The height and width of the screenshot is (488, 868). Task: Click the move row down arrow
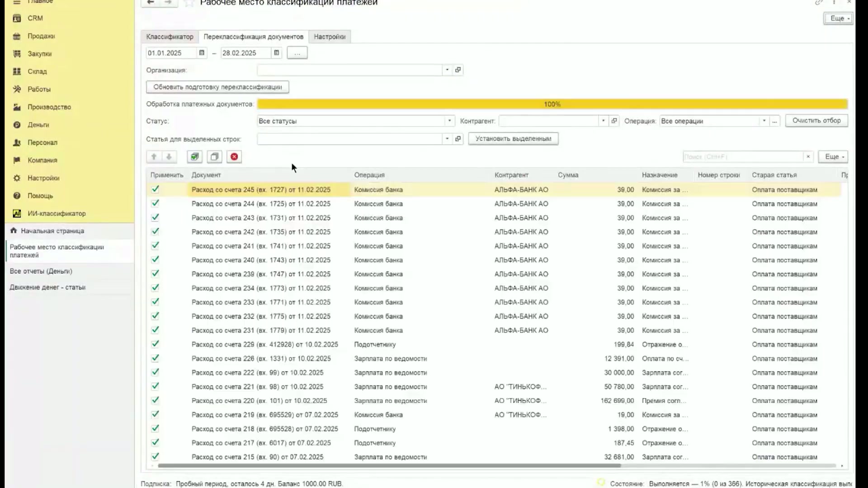pos(169,157)
